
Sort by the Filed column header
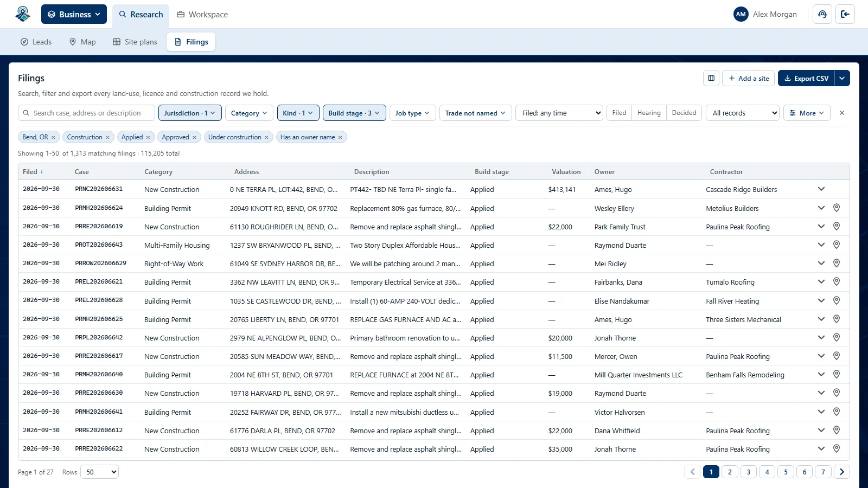[33, 172]
